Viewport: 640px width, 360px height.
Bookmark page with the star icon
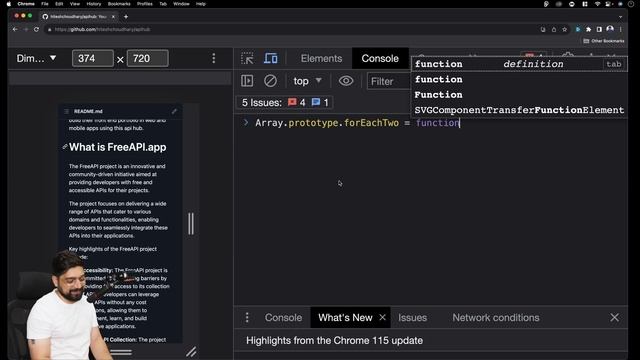click(x=564, y=29)
